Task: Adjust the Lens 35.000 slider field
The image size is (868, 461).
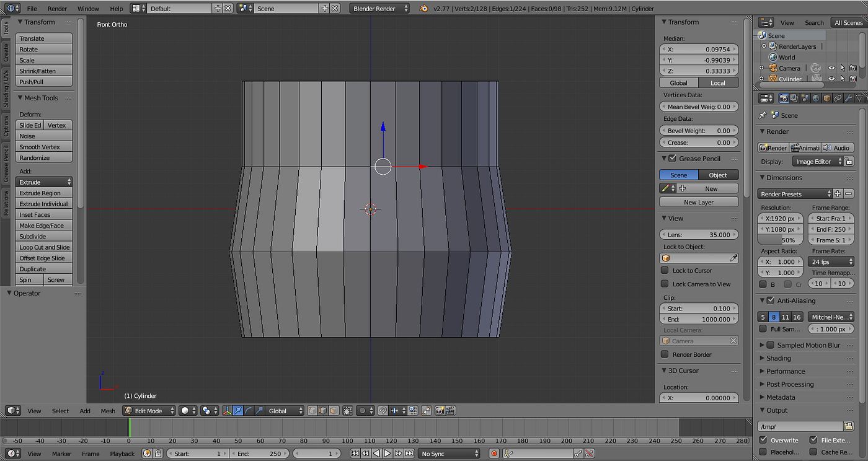Action: click(699, 235)
